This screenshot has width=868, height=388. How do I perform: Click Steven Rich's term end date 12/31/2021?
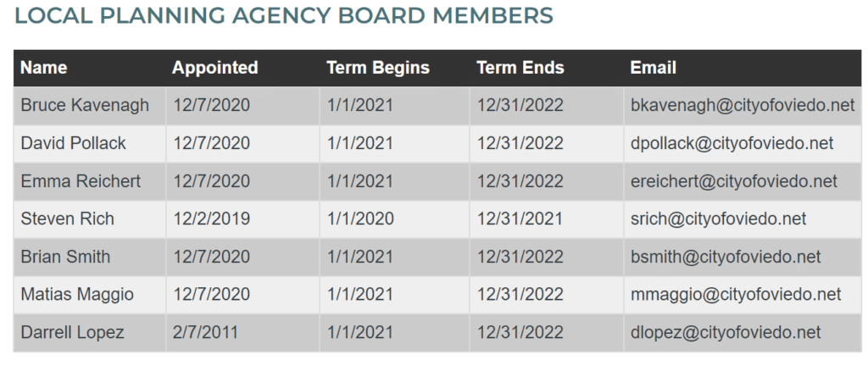520,219
